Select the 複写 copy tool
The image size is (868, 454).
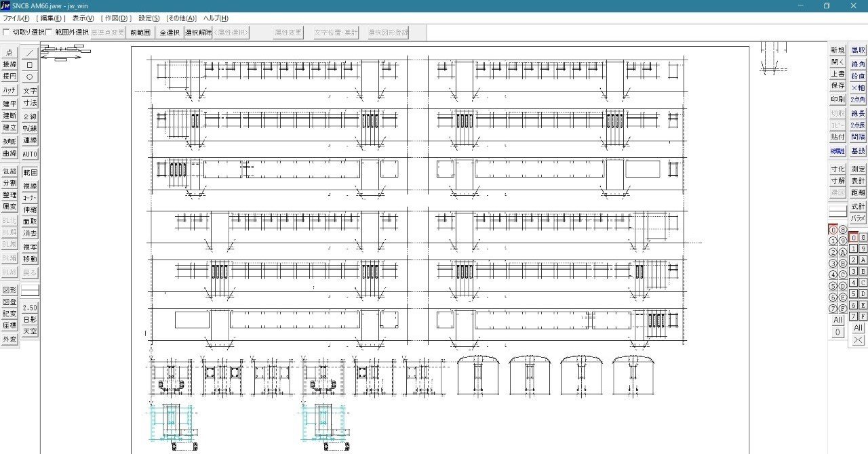(30, 247)
